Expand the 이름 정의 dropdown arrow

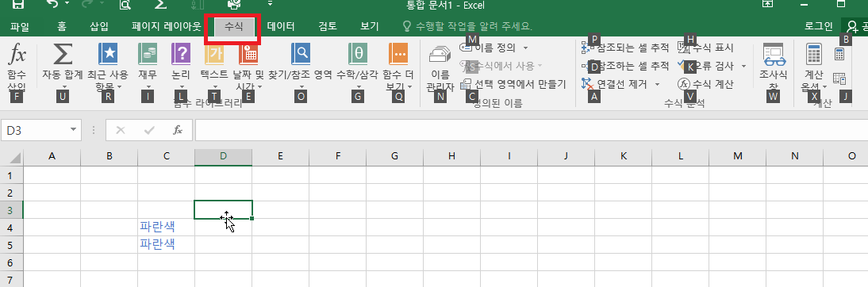pyautogui.click(x=525, y=48)
